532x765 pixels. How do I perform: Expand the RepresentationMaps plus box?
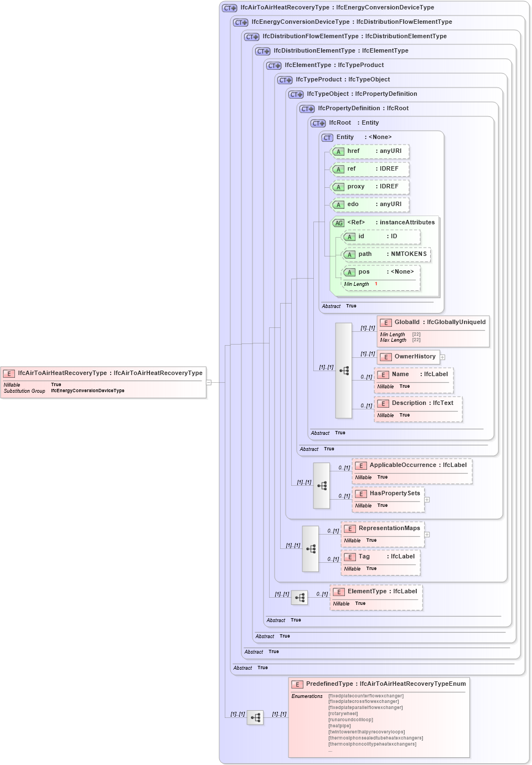pyautogui.click(x=426, y=535)
